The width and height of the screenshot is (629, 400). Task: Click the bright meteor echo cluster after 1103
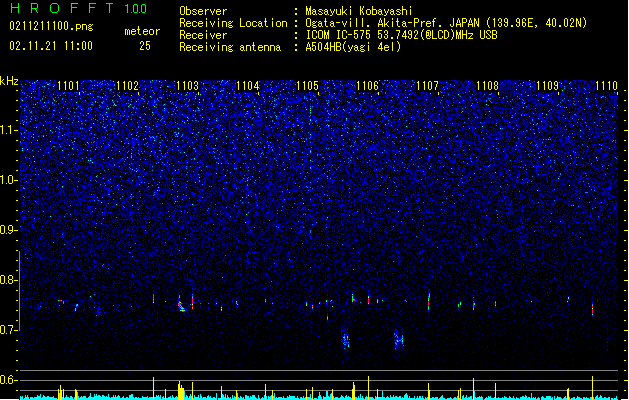tap(181, 306)
